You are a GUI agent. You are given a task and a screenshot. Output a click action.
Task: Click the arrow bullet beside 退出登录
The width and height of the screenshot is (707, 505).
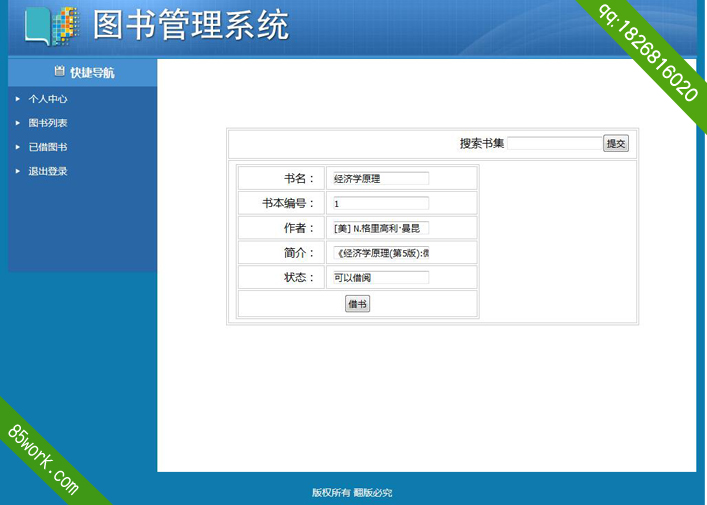tap(18, 171)
